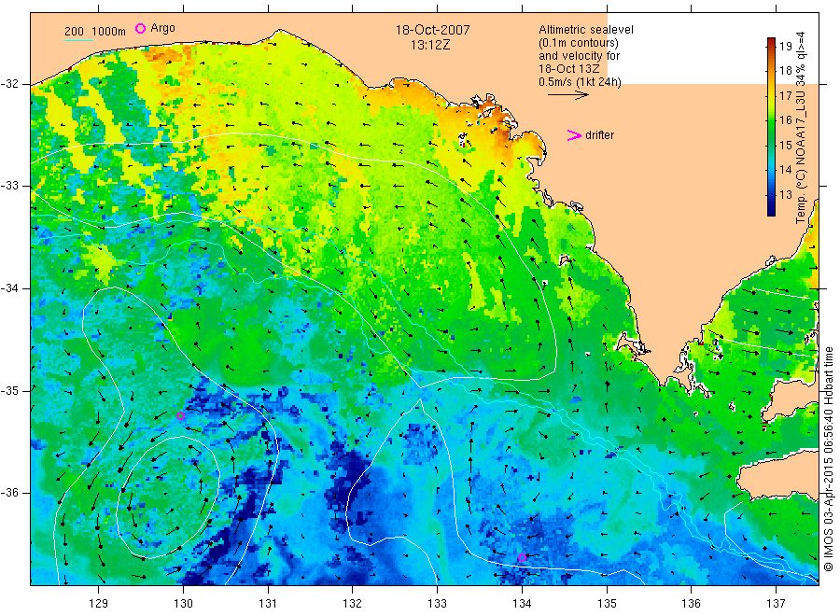
Task: Click the 13 value on color bar
Action: click(785, 194)
